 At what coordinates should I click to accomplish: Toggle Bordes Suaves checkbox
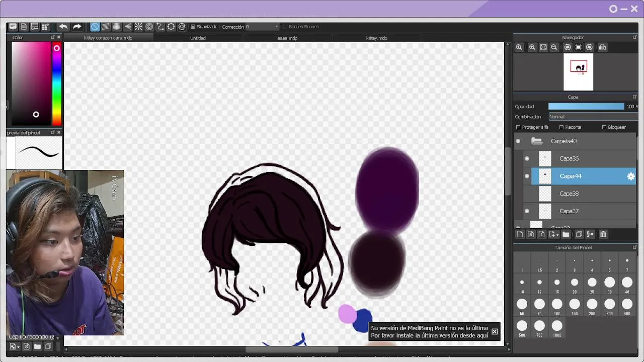(285, 27)
